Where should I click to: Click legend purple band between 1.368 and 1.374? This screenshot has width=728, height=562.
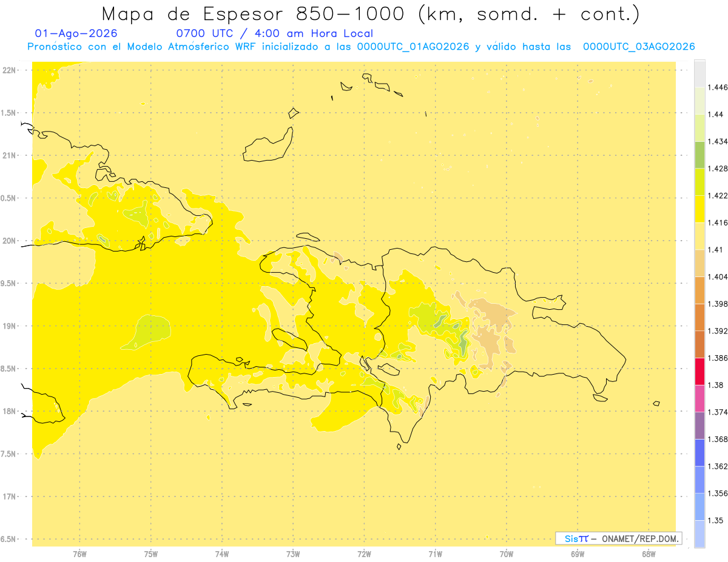[699, 426]
